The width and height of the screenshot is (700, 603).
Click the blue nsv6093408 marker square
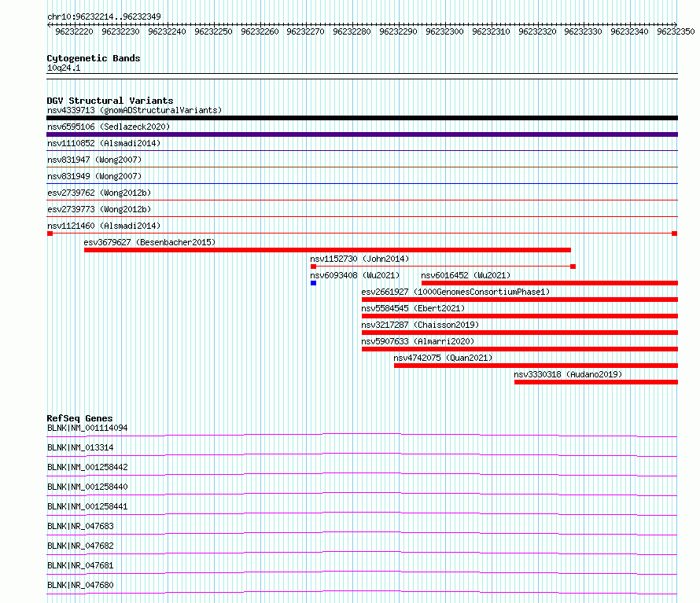click(x=313, y=283)
